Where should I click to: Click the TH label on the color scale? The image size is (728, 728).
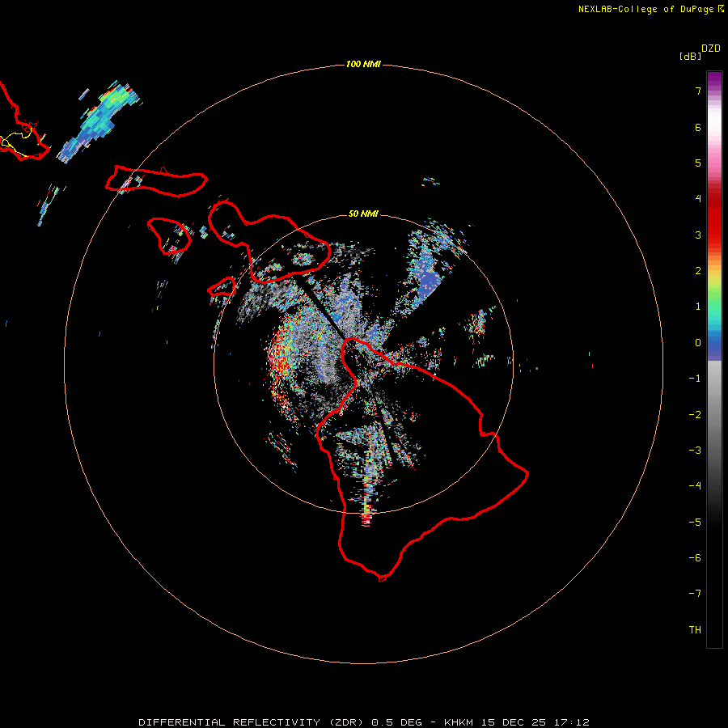tap(695, 630)
